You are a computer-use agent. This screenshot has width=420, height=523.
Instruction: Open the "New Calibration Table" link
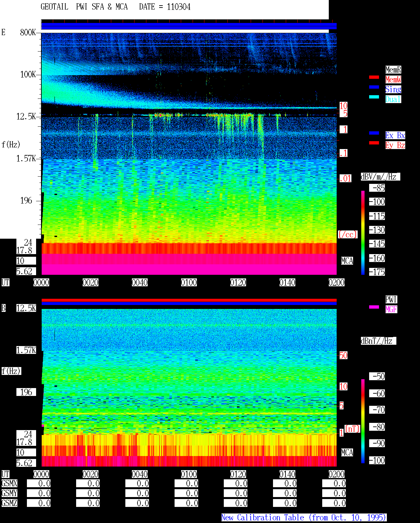[304, 517]
